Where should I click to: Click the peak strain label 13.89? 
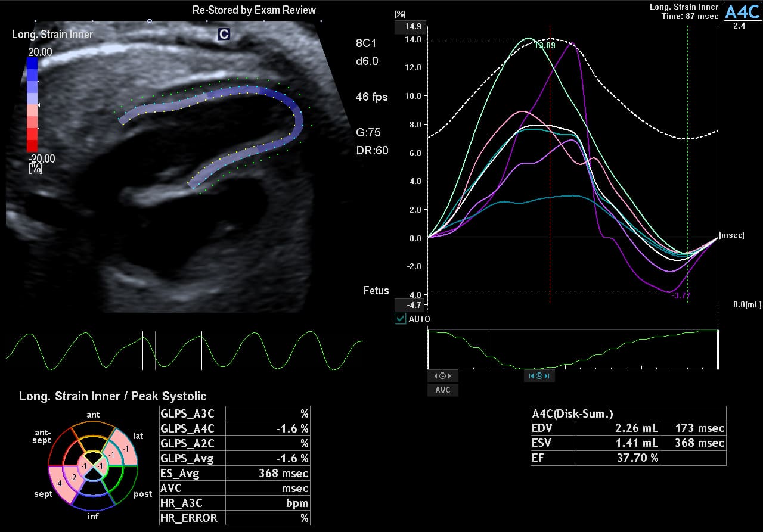click(545, 46)
